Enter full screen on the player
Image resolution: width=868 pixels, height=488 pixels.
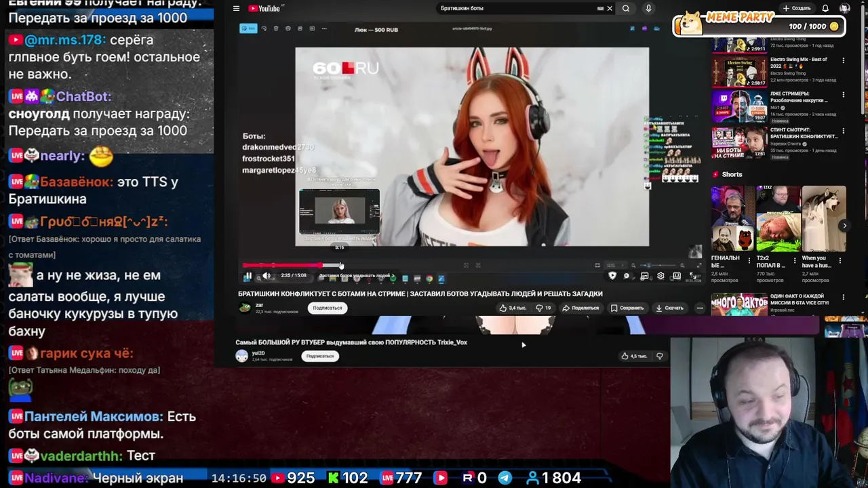pos(693,276)
